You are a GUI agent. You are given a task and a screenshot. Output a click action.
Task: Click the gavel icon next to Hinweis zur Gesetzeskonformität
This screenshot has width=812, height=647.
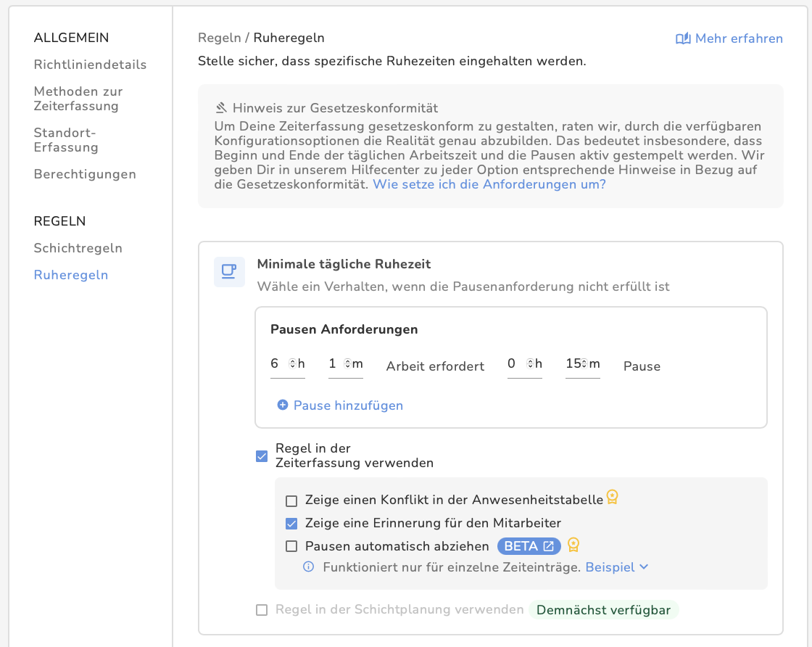point(221,108)
